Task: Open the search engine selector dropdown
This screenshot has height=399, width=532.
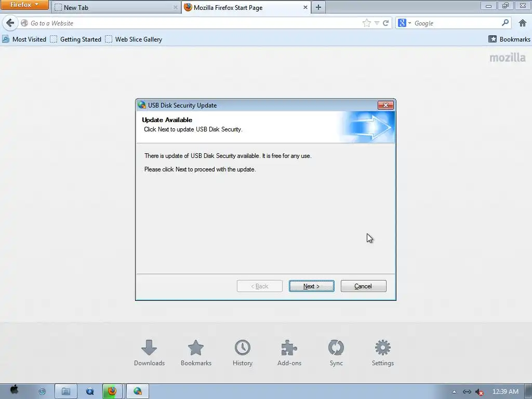Action: click(404, 23)
